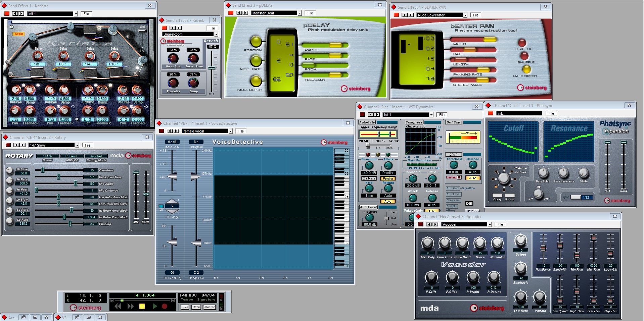Click Calibrate button in AutoGate

pos(369,178)
